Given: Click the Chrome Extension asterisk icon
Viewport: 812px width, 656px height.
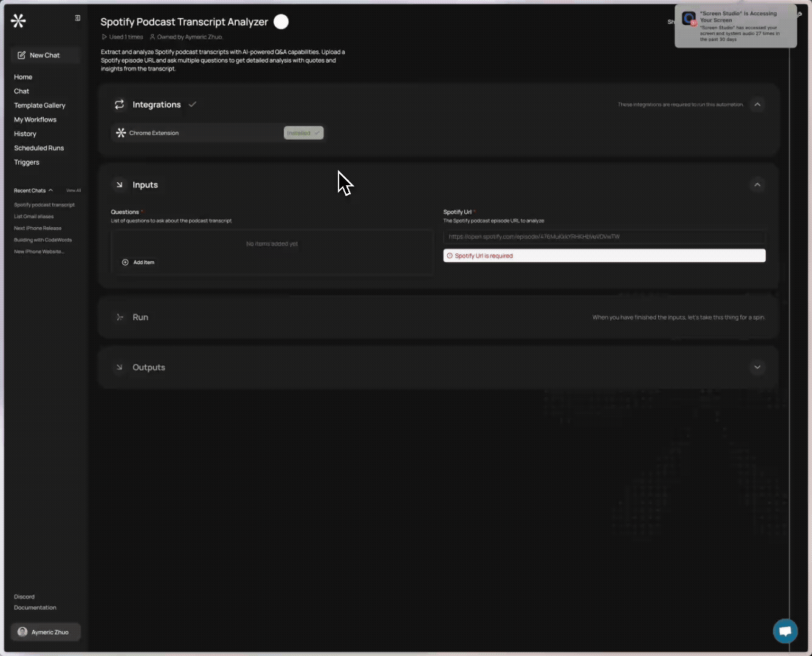Looking at the screenshot, I should tap(121, 133).
